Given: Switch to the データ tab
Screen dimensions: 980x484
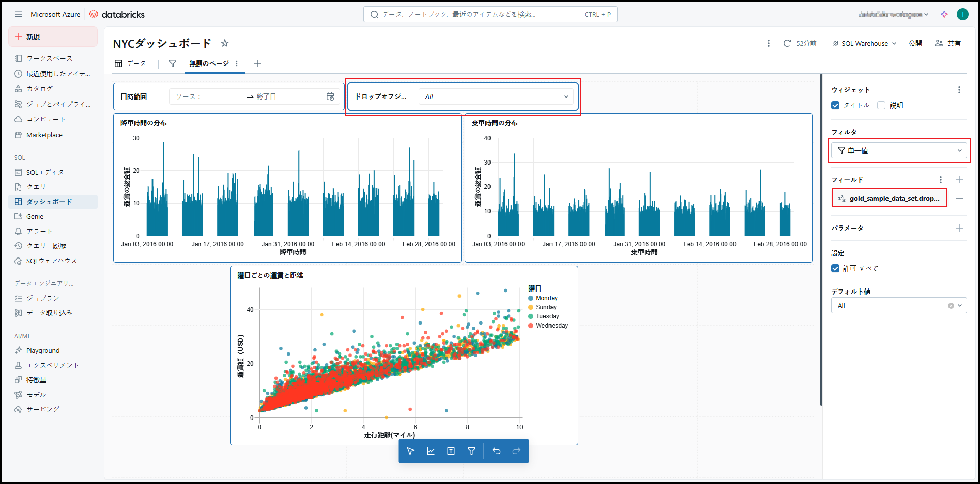Looking at the screenshot, I should [x=131, y=63].
